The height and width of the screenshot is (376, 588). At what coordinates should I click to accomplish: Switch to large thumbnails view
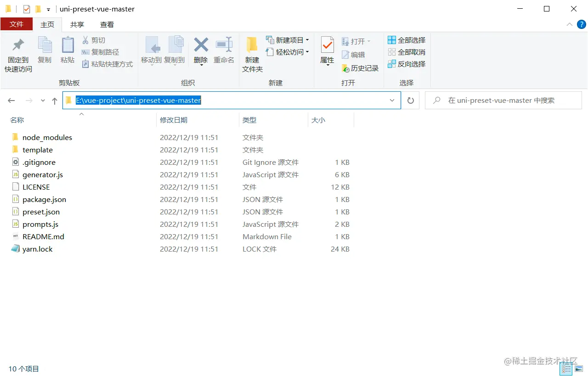coord(579,369)
